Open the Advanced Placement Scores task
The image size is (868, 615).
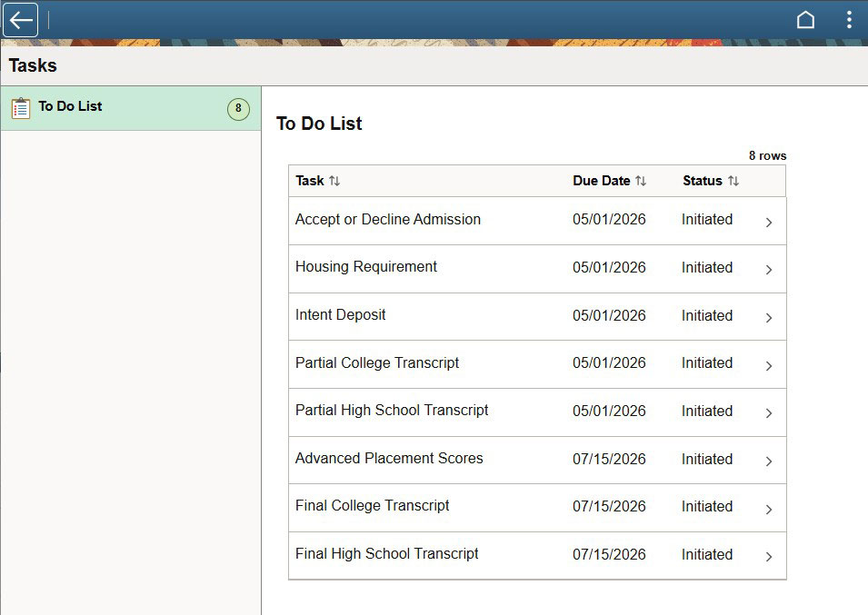389,459
